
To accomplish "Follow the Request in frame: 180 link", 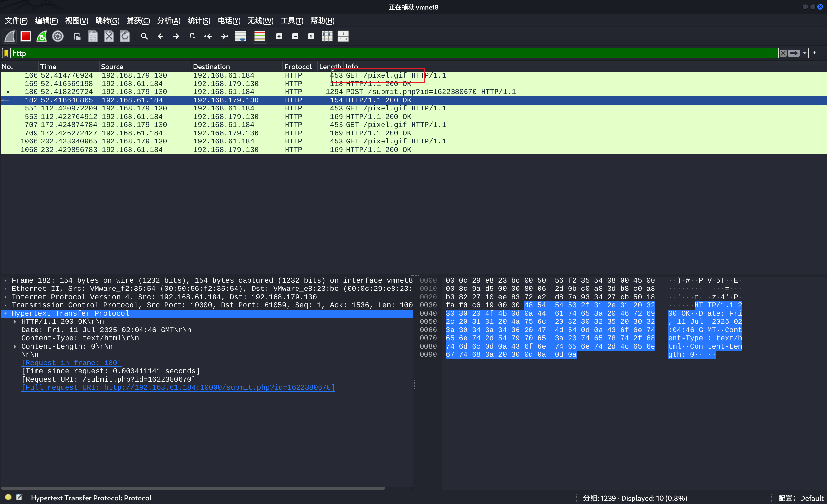I will coord(71,363).
